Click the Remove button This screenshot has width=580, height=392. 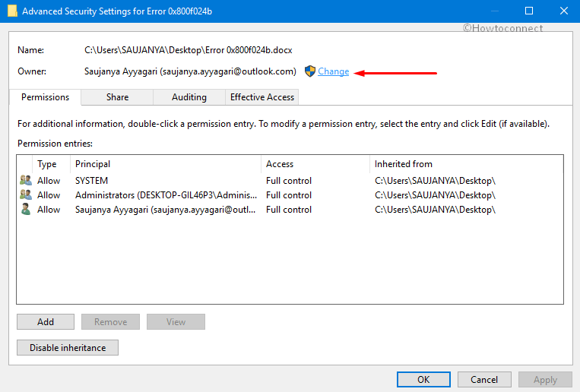coord(110,322)
